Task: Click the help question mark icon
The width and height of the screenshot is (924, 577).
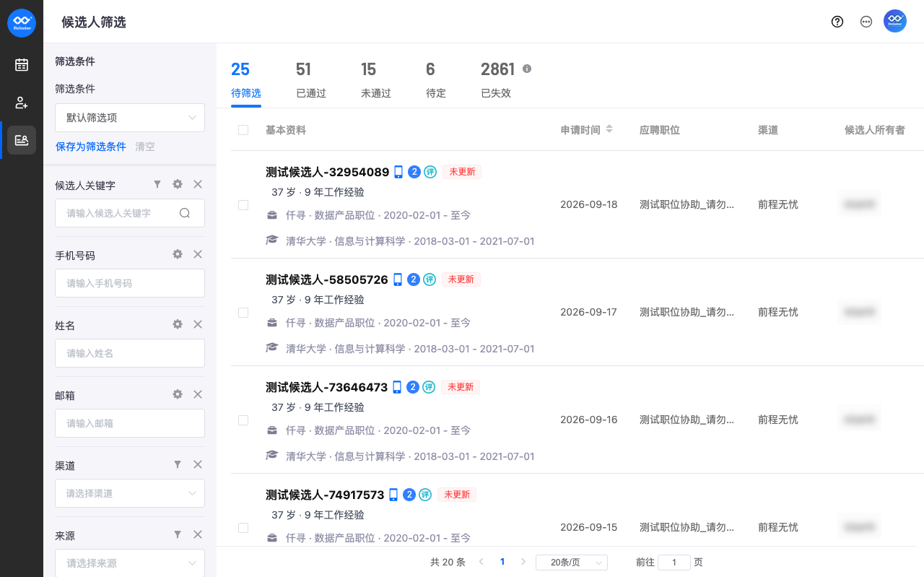Action: click(837, 22)
